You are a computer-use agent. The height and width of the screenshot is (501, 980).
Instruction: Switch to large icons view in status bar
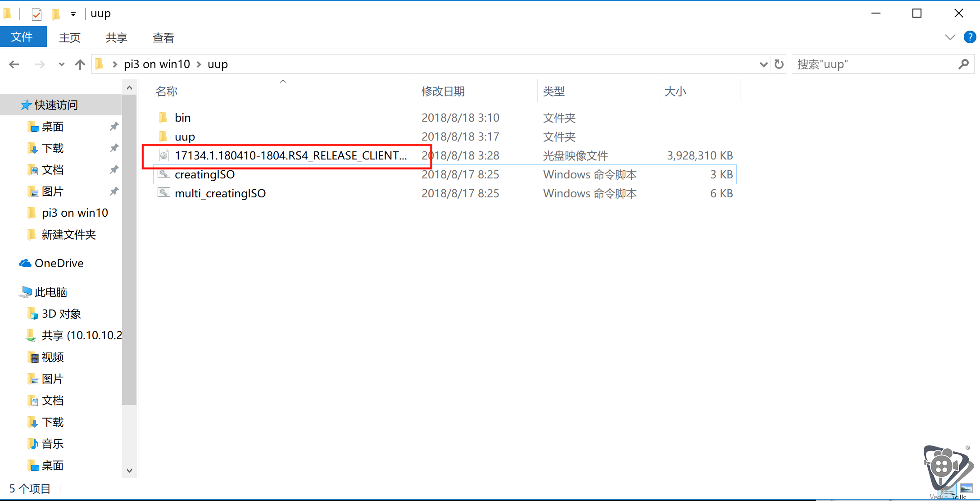tap(966, 488)
